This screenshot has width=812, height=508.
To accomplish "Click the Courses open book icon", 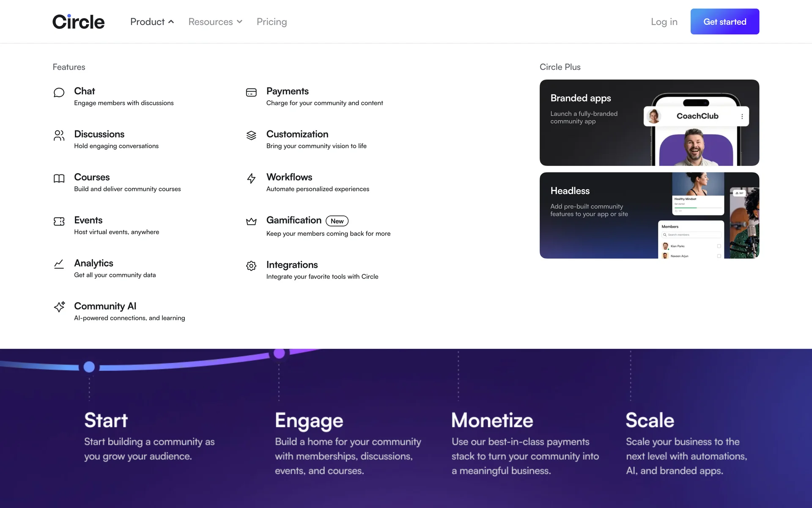I will [59, 178].
